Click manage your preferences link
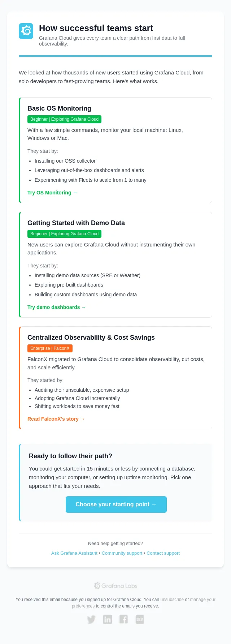231x644 pixels. [x=202, y=600]
